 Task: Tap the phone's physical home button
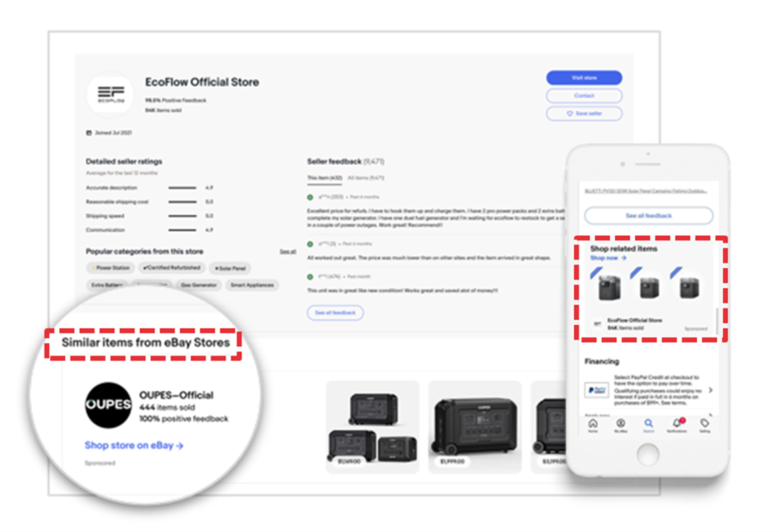click(x=648, y=454)
